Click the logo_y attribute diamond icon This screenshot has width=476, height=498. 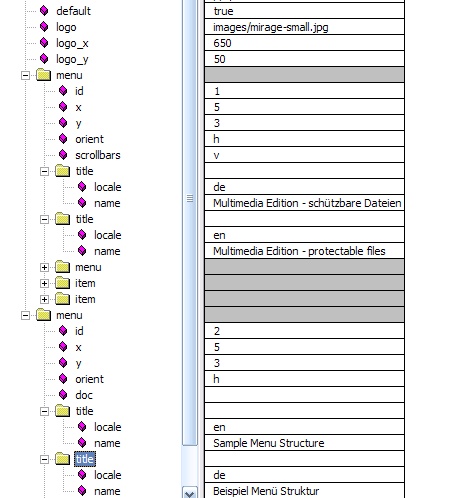click(x=44, y=59)
